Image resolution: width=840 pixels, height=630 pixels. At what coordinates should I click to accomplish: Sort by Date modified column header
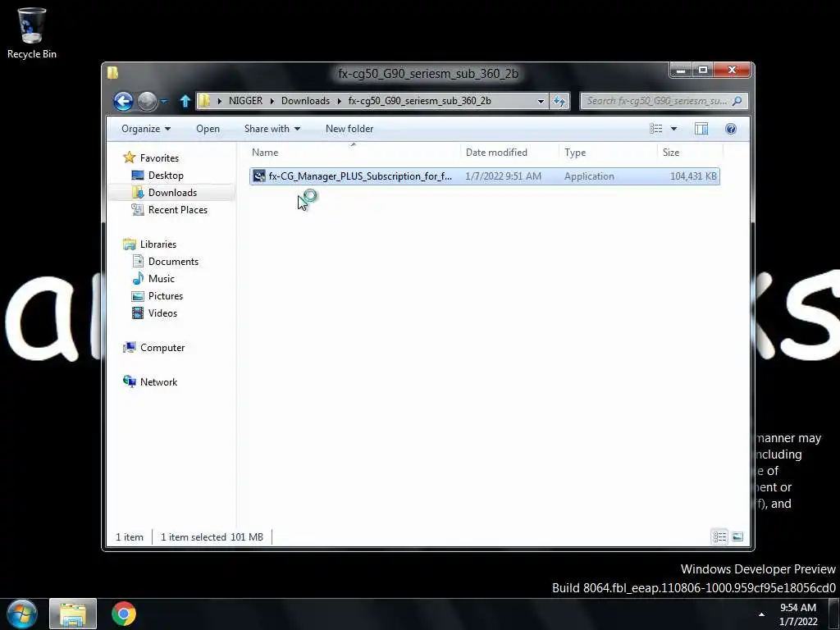[x=509, y=153]
